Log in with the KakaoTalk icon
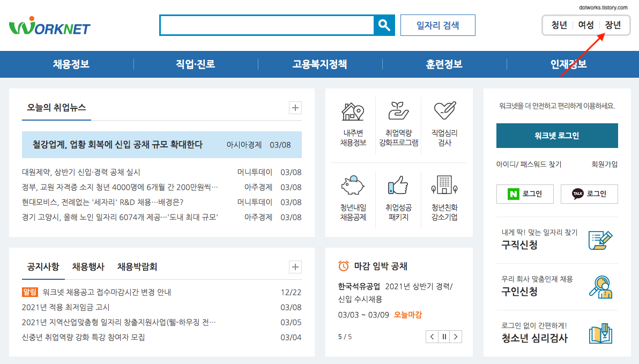This screenshot has width=639, height=364. pyautogui.click(x=589, y=194)
